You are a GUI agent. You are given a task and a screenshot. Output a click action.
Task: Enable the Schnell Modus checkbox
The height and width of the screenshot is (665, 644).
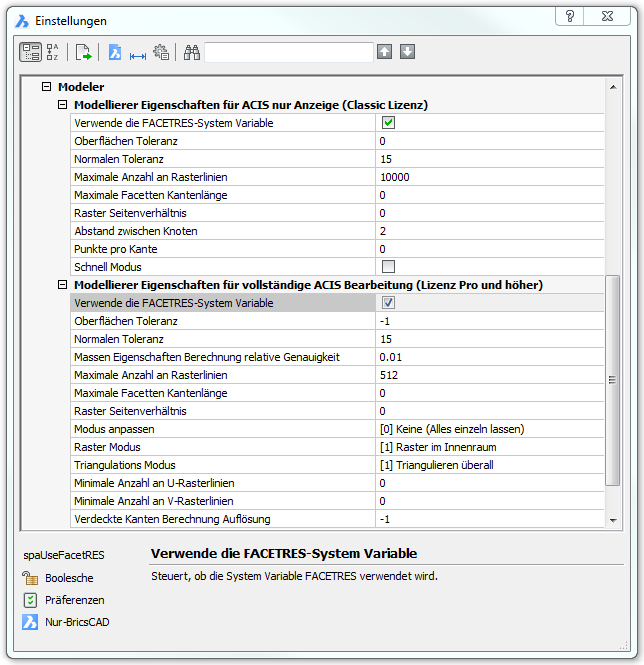(x=388, y=267)
